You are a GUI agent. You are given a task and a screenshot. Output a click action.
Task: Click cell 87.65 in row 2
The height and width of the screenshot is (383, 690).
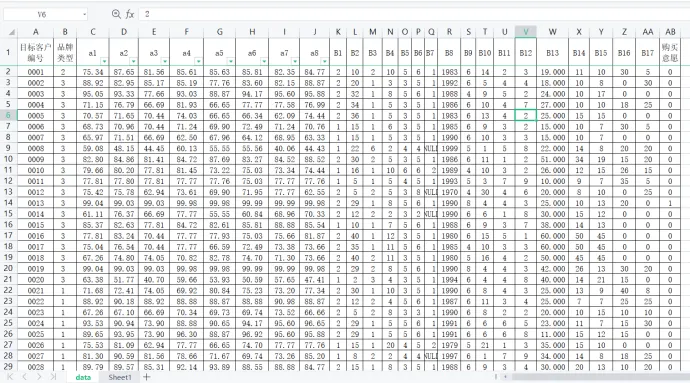pos(124,72)
